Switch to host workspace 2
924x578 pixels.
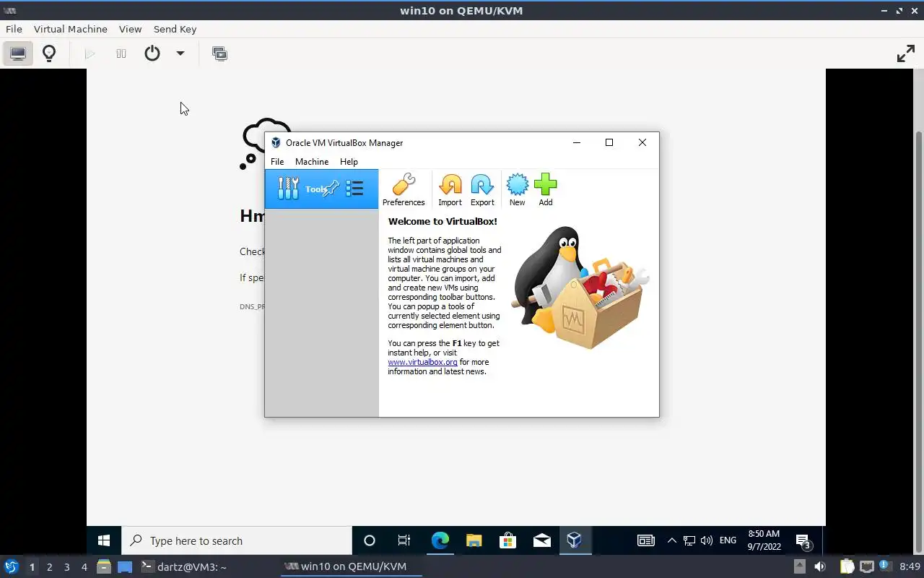tap(49, 567)
